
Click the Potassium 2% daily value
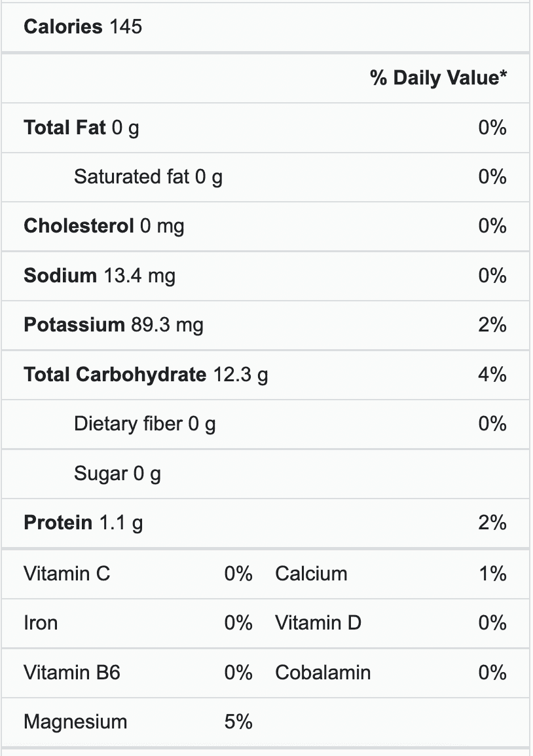(x=492, y=325)
